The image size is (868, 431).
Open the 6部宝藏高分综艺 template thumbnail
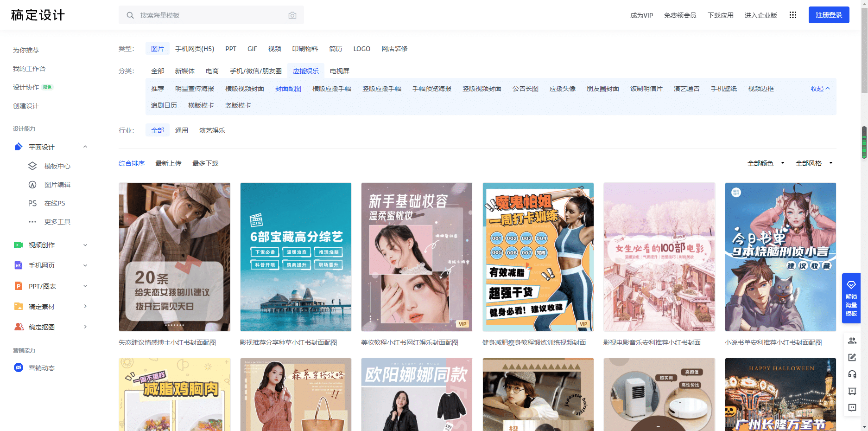click(296, 257)
